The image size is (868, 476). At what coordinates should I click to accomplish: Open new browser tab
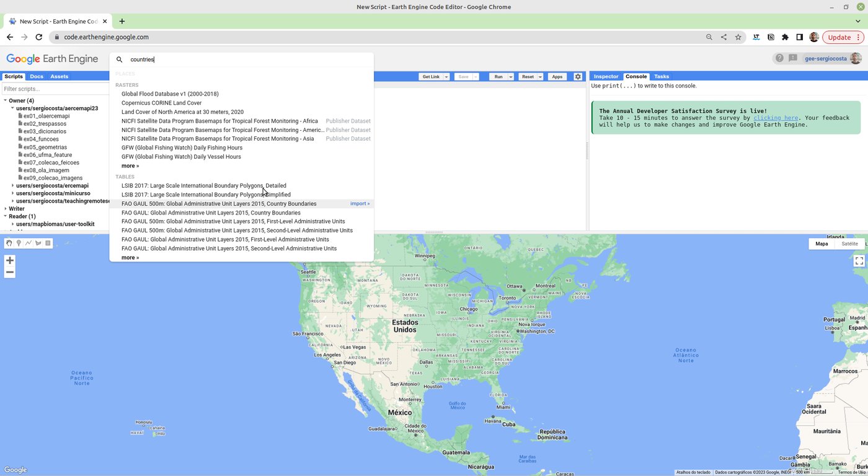pos(122,21)
